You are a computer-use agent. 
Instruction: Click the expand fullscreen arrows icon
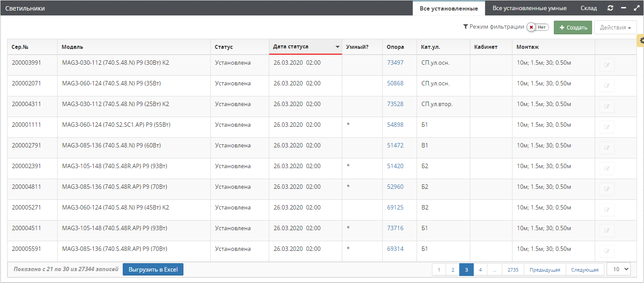pos(636,8)
